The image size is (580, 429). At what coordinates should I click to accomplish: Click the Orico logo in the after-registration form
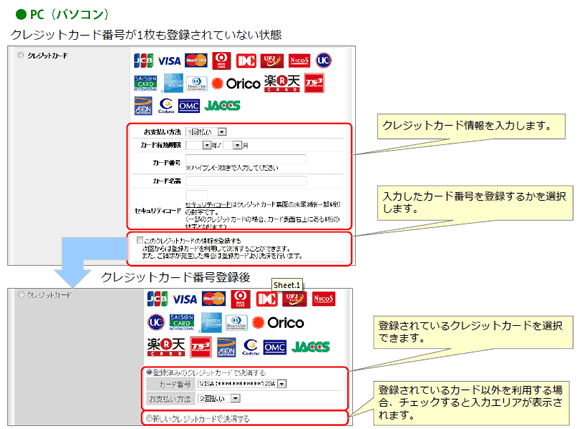(x=278, y=323)
